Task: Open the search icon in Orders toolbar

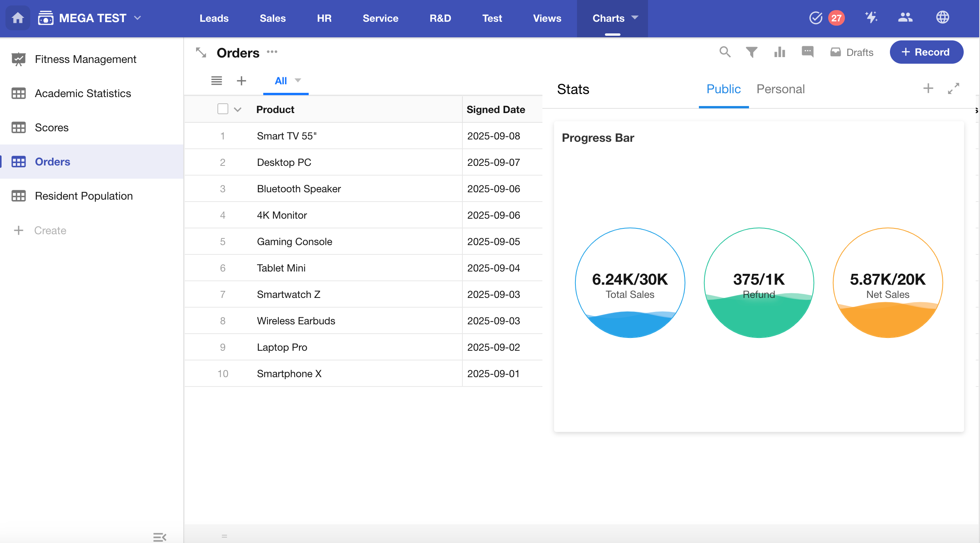Action: (725, 52)
